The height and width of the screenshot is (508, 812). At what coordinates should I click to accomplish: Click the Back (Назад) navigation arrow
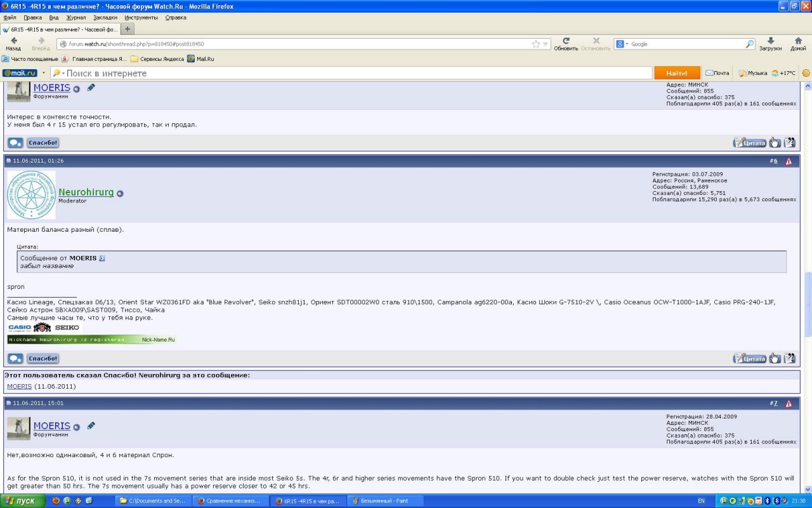[13, 41]
